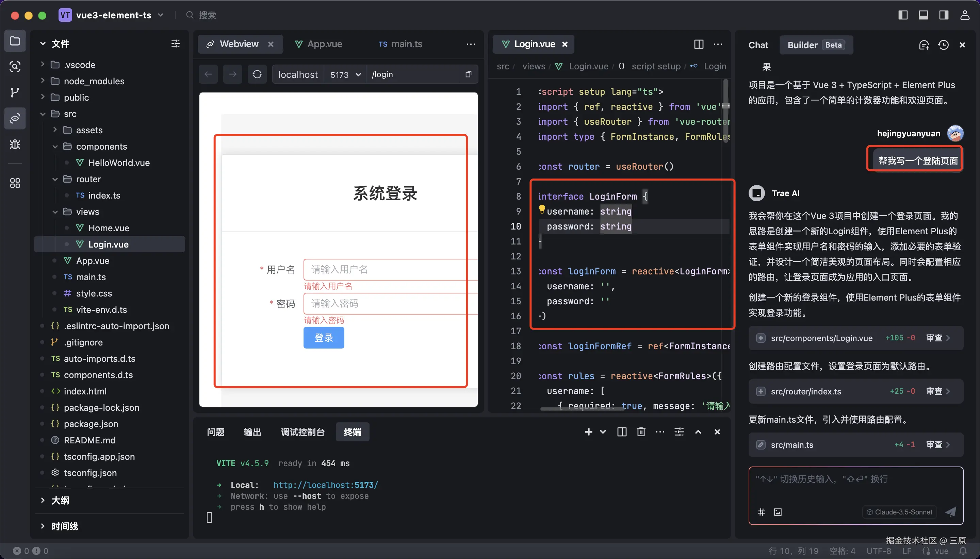Attach an image via chat input icon
Image resolution: width=980 pixels, height=559 pixels.
click(778, 512)
